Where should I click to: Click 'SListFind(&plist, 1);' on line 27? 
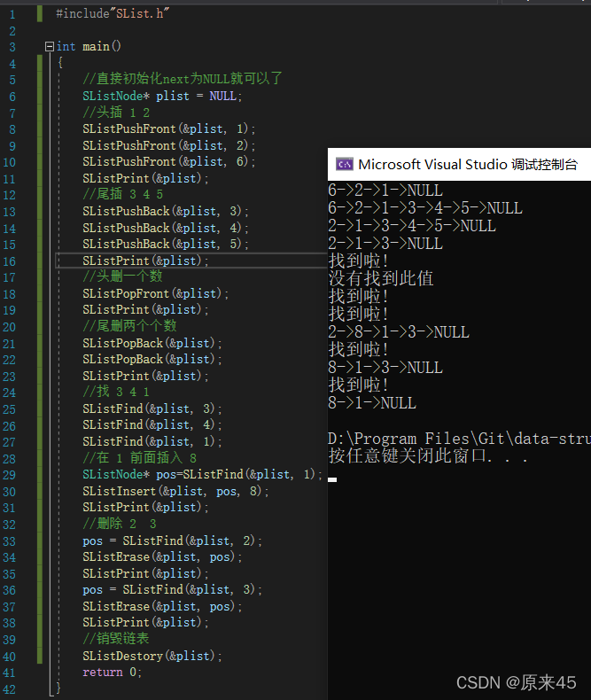coord(152,441)
